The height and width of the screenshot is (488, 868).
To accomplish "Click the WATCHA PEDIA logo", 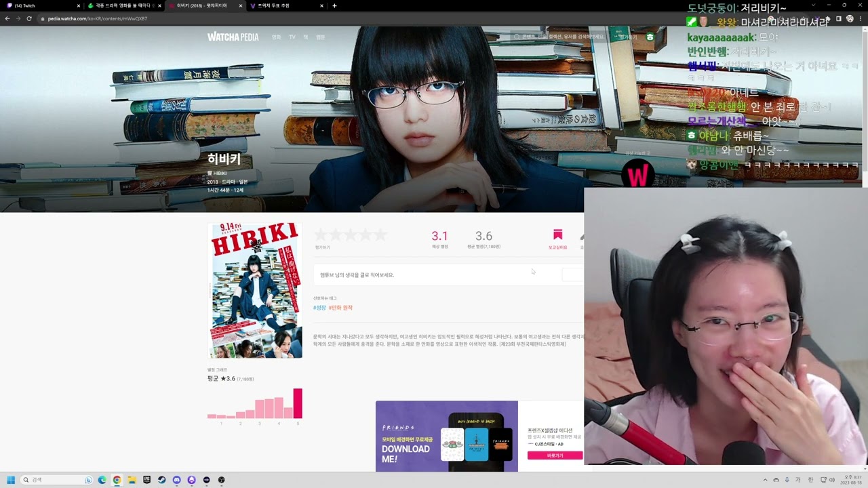I will 233,37.
